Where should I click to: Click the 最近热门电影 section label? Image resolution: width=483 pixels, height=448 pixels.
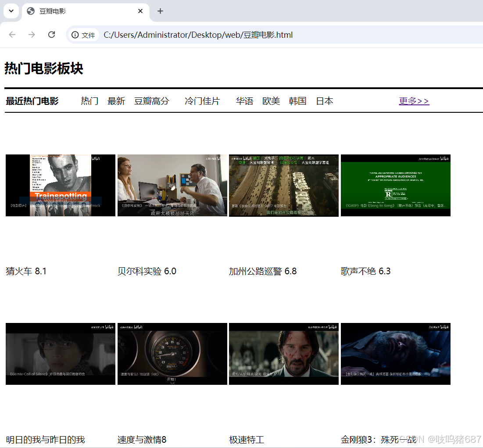click(x=32, y=101)
